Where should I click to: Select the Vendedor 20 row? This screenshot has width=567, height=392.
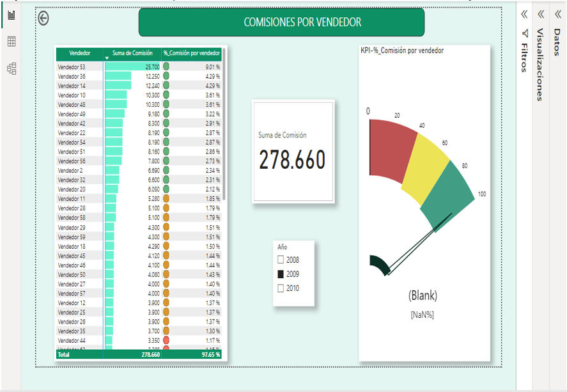(x=139, y=189)
